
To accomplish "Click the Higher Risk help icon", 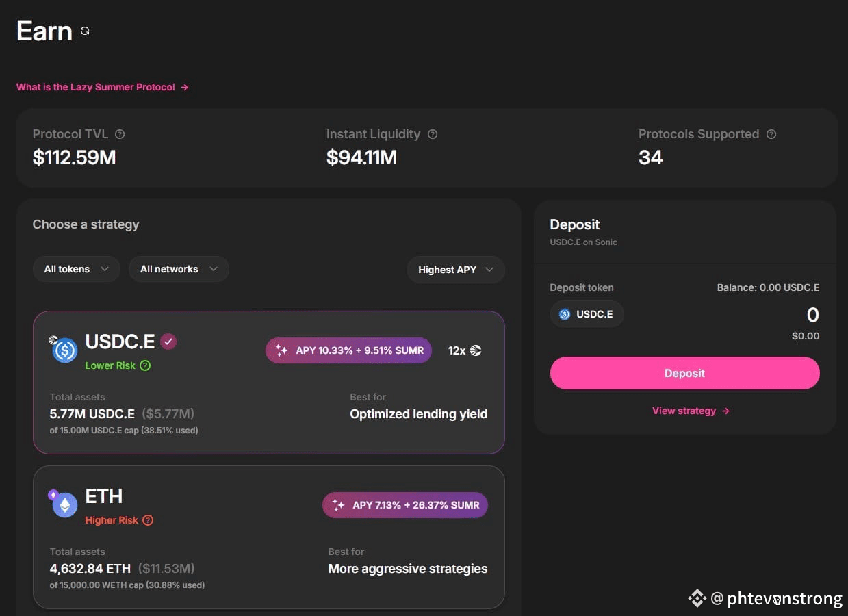I will [148, 520].
